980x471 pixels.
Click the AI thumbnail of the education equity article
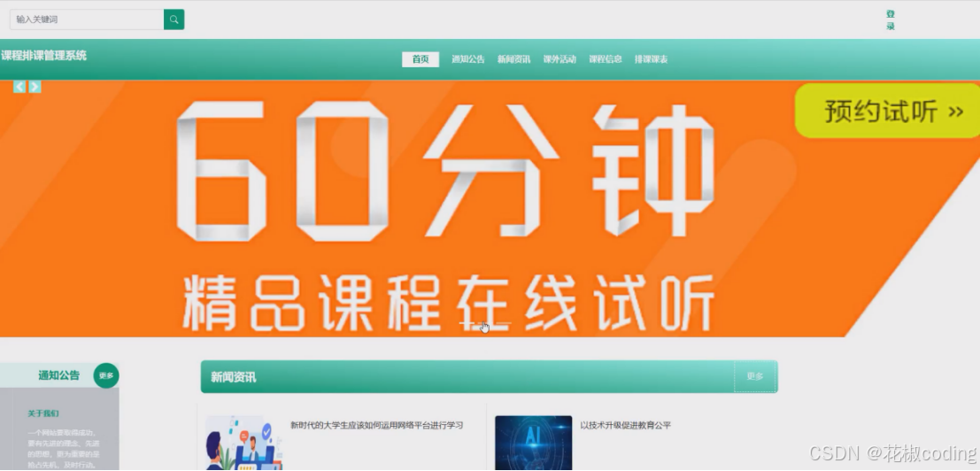[533, 443]
